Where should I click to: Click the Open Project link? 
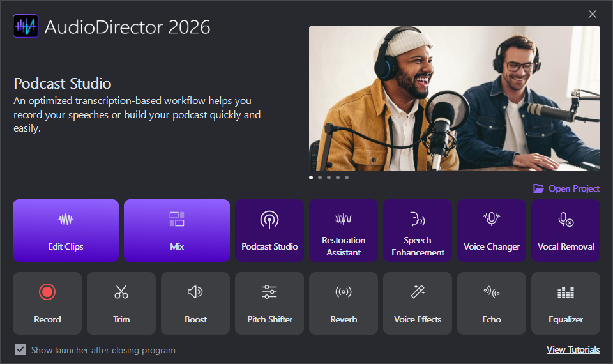[566, 188]
